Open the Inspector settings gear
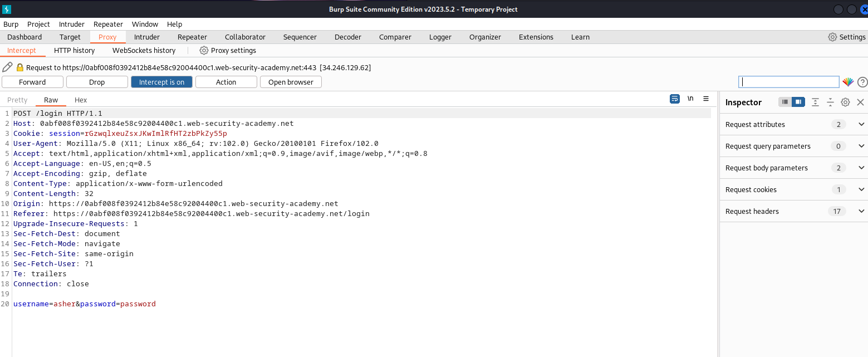The height and width of the screenshot is (357, 868). tap(845, 102)
